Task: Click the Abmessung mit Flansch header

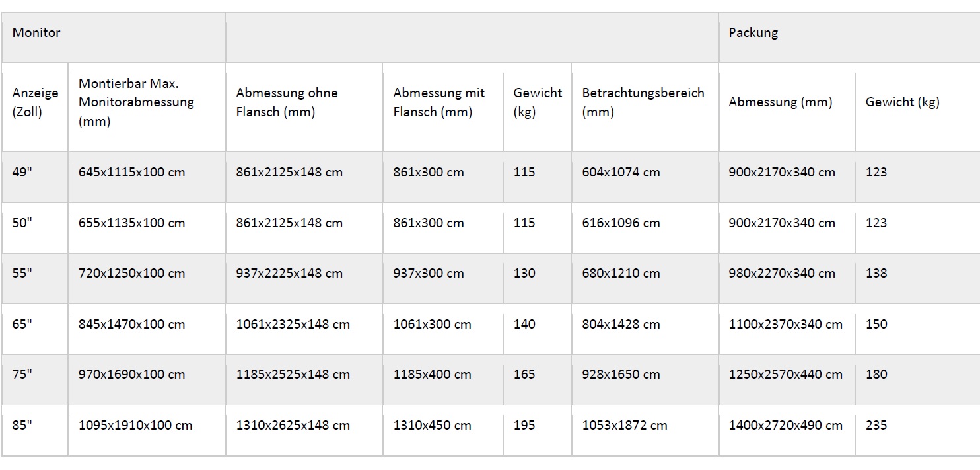Action: click(x=438, y=102)
